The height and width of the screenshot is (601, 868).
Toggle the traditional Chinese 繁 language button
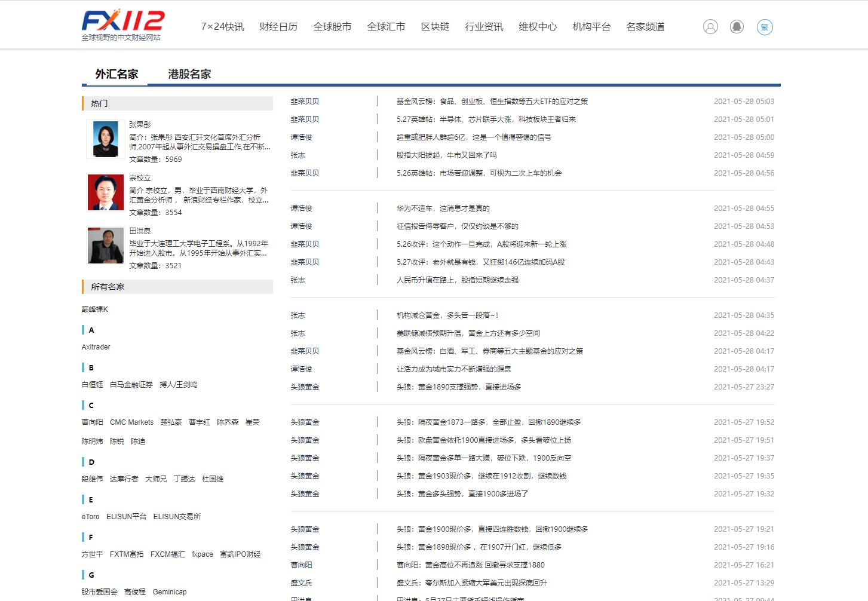[765, 27]
